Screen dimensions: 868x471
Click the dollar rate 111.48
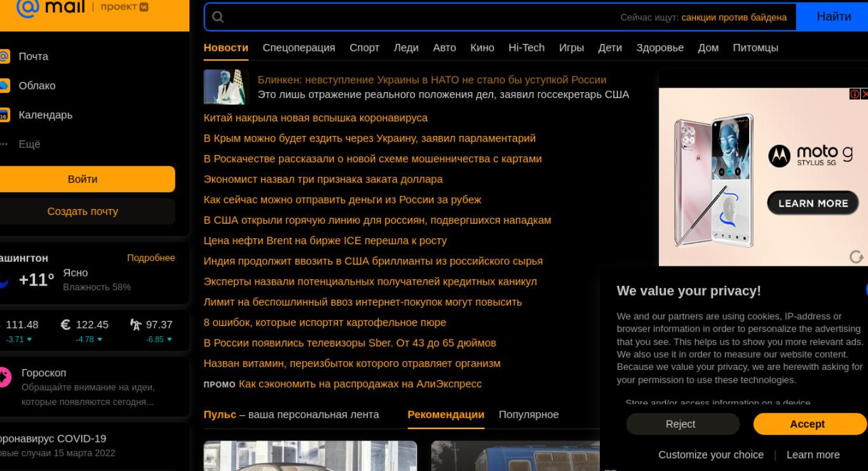tap(22, 325)
